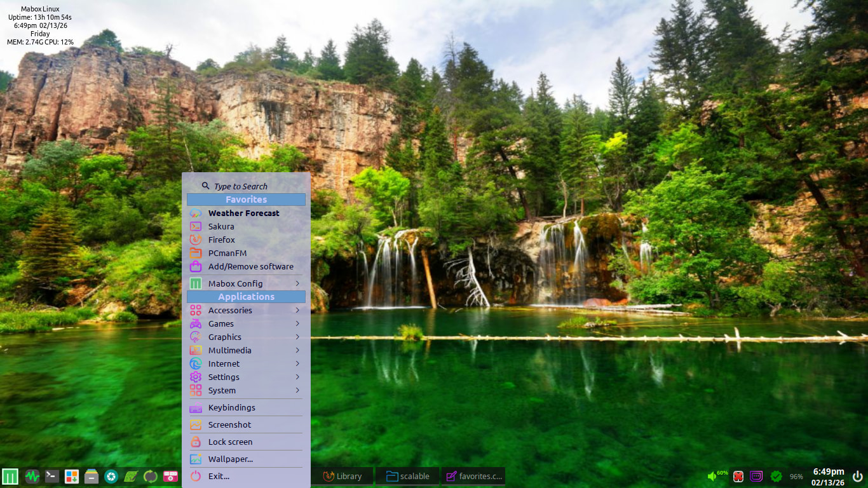This screenshot has height=488, width=868.
Task: Expand the Internet submenu
Action: [x=246, y=363]
